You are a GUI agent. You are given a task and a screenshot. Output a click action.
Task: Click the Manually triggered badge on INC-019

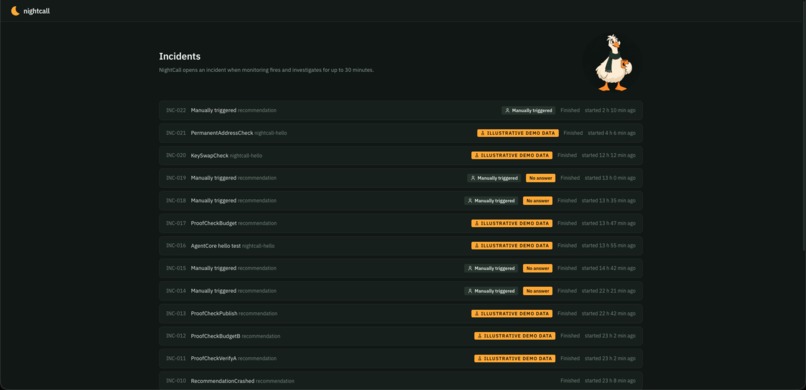tap(494, 178)
